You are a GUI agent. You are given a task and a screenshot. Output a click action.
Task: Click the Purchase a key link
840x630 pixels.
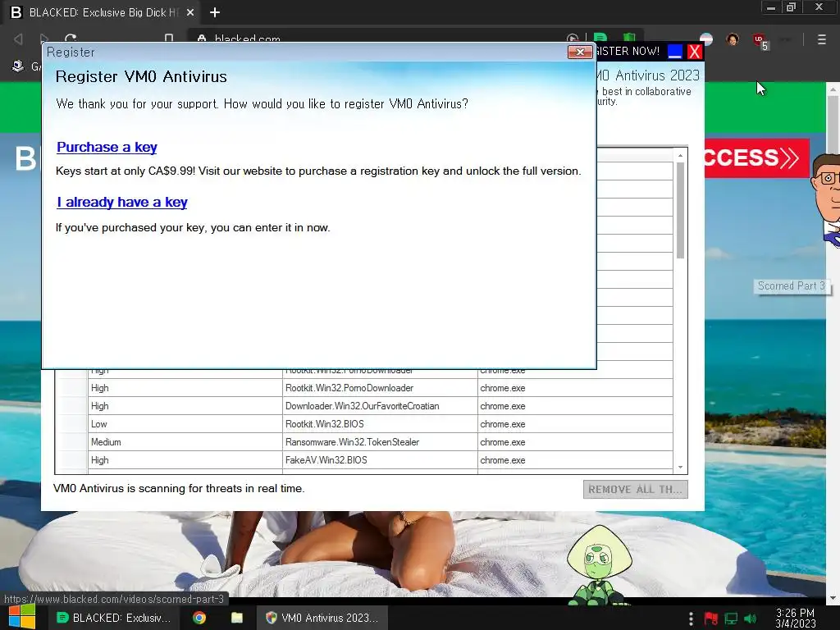[x=107, y=148]
